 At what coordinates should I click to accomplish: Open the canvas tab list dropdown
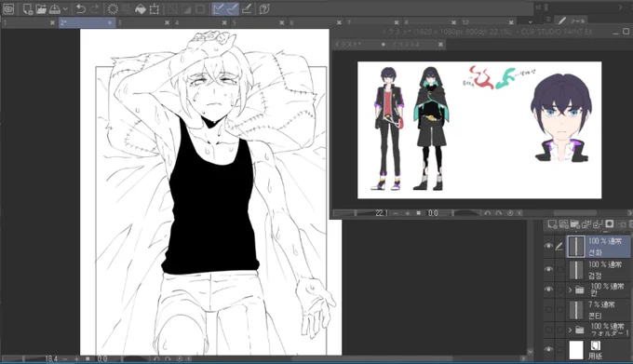point(530,22)
